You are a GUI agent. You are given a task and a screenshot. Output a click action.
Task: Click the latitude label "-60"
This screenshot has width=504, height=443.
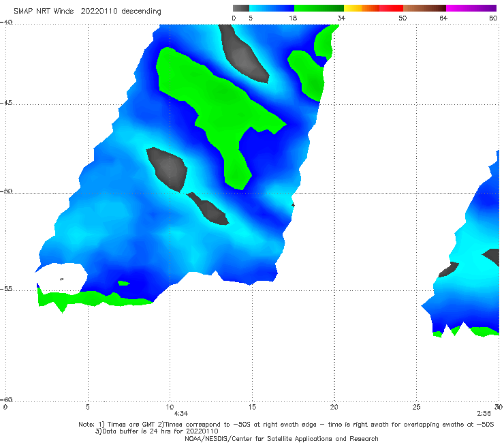6,399
